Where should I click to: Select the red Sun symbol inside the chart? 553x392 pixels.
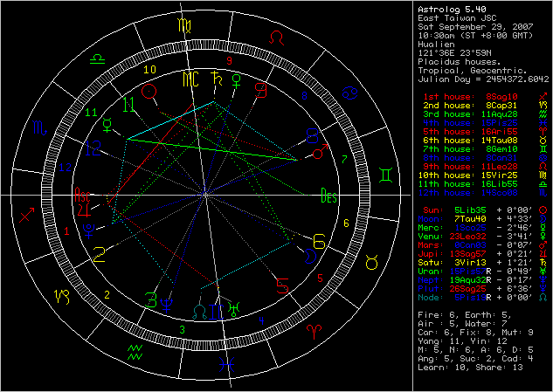pos(149,90)
